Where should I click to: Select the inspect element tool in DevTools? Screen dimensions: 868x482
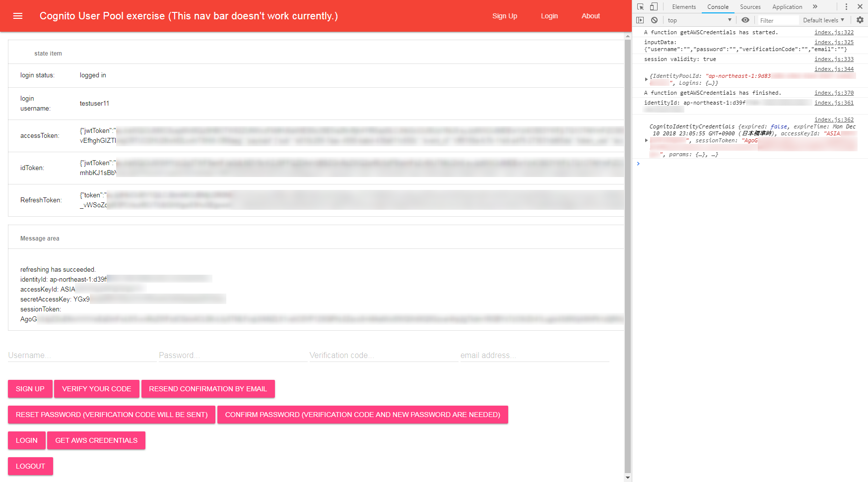(640, 6)
